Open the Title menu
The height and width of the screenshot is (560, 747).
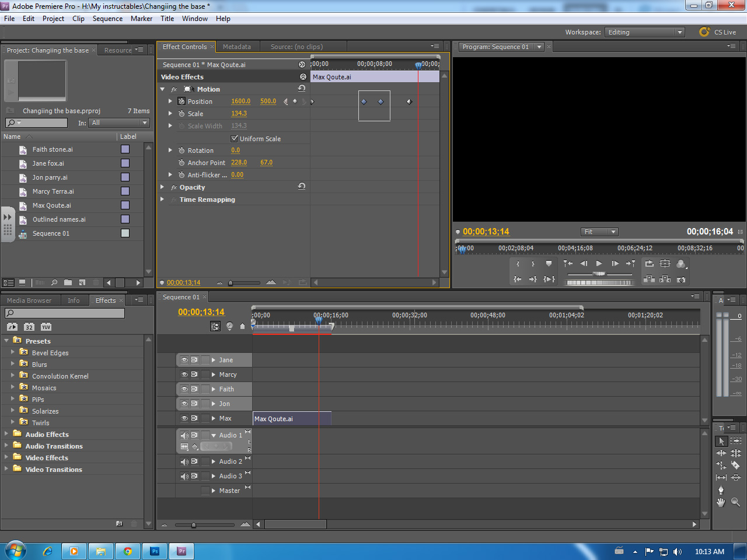[167, 19]
